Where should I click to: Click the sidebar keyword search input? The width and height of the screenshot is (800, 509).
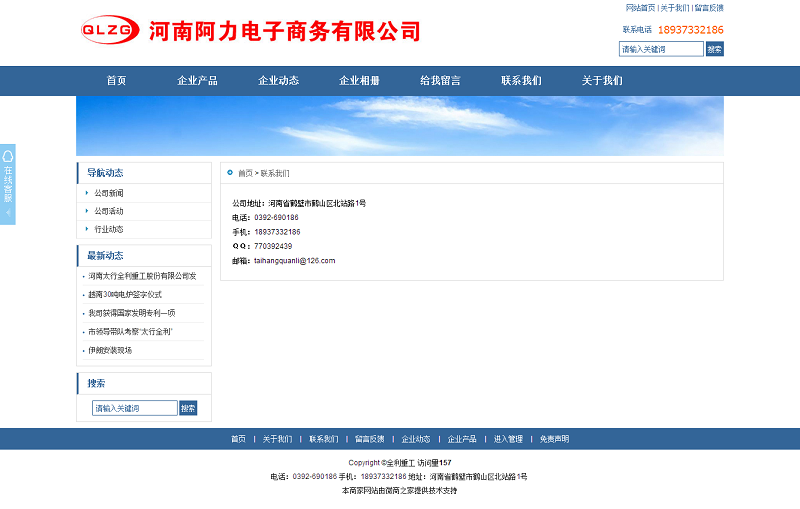click(134, 408)
